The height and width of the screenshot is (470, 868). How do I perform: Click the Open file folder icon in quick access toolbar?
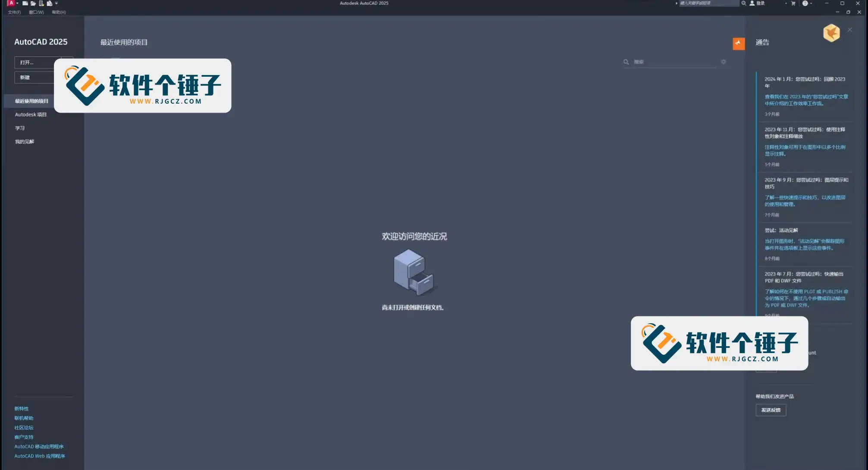click(33, 3)
